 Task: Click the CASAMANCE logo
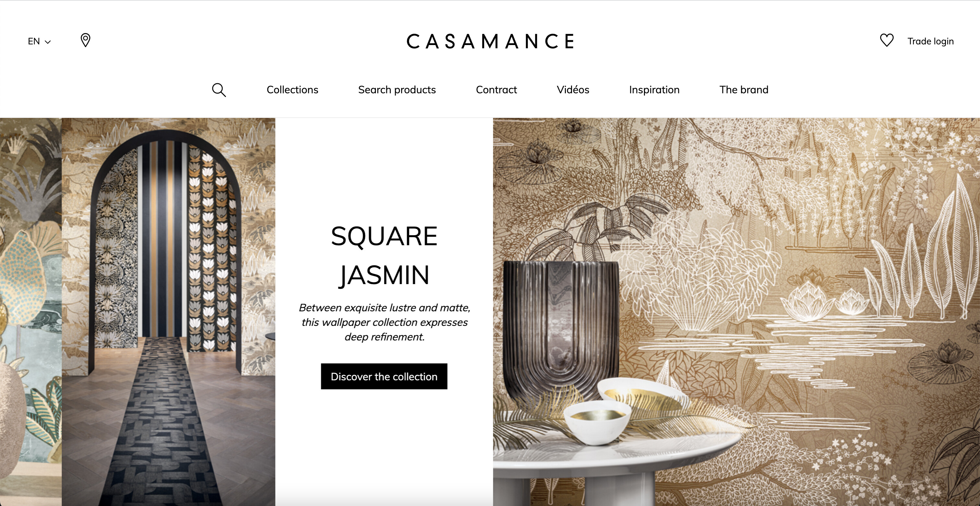490,41
